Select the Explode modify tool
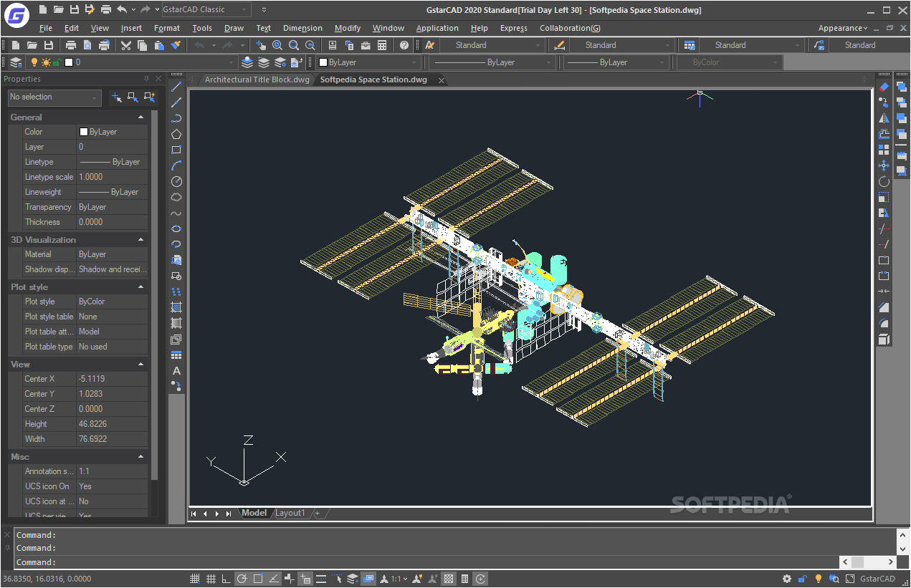911x588 pixels. (x=884, y=339)
